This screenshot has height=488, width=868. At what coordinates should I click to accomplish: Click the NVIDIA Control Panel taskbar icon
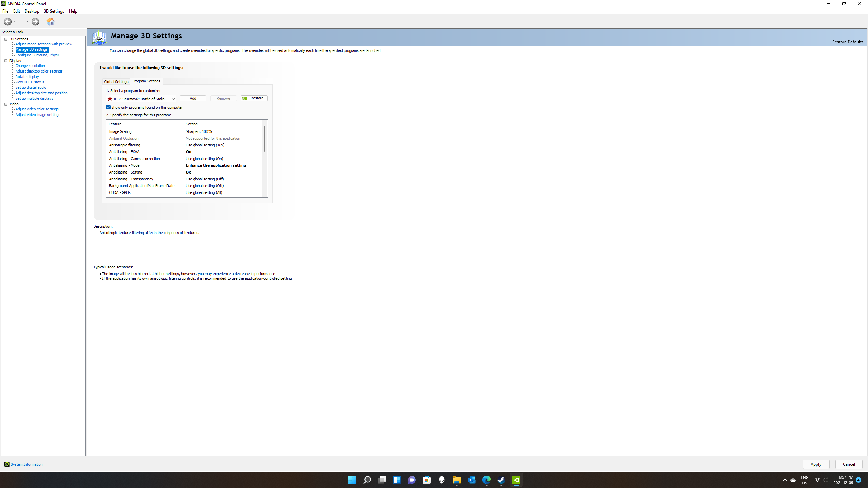(516, 480)
